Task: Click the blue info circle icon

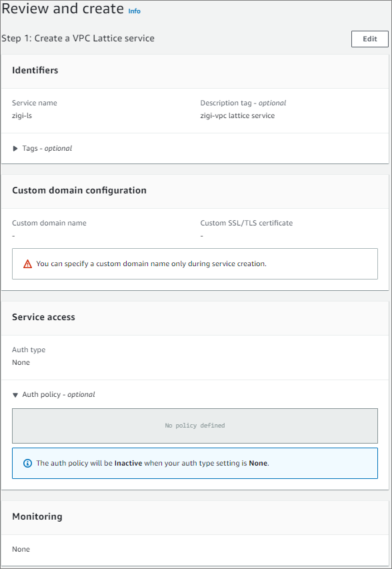Action: (x=27, y=464)
